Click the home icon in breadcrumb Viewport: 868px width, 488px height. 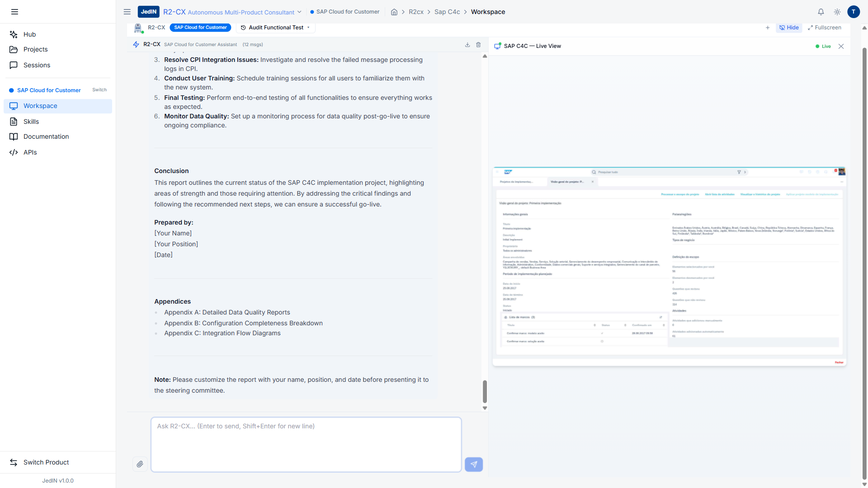[x=394, y=12]
